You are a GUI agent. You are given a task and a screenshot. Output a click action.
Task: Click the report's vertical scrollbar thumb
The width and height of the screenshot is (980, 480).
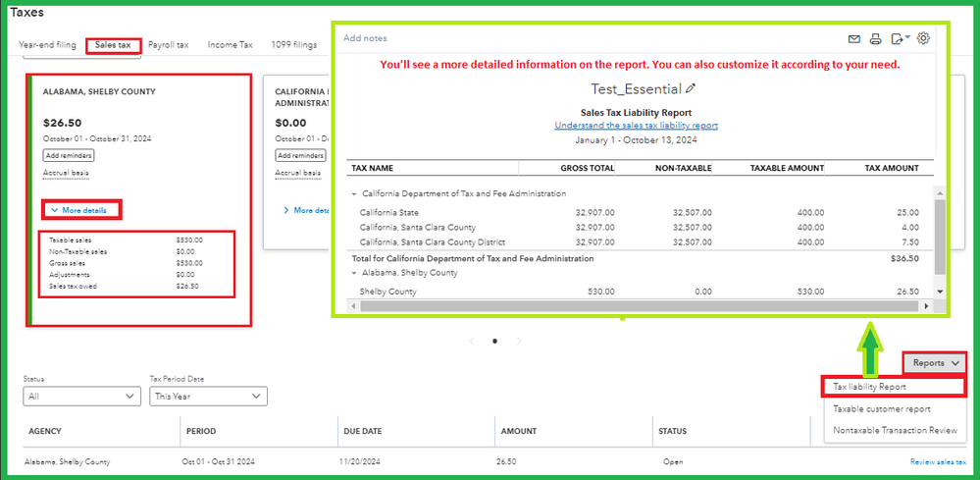940,237
